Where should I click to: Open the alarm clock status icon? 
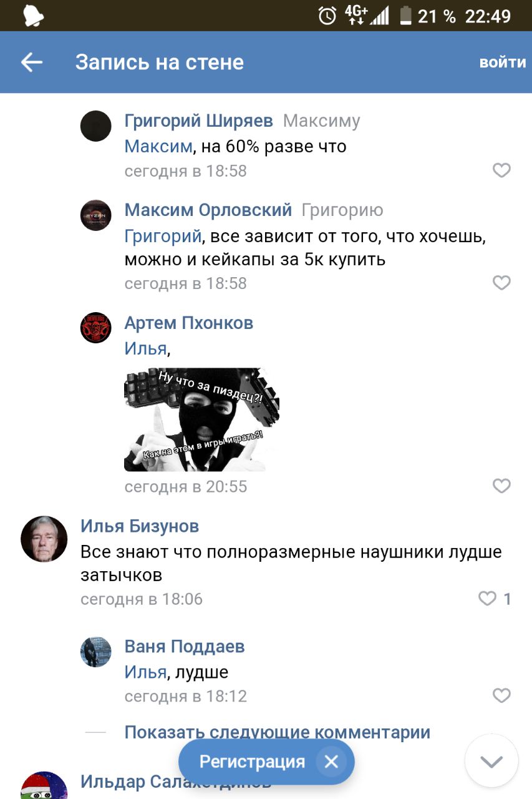tap(327, 16)
